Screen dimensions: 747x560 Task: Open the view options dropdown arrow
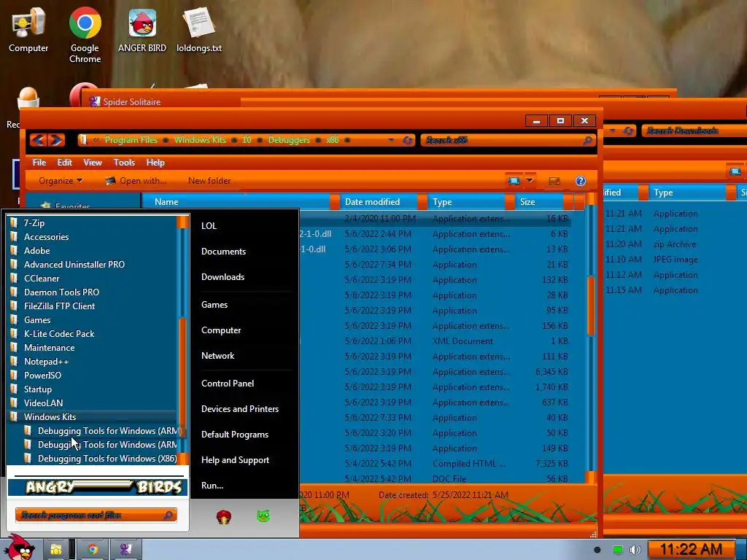[530, 181]
